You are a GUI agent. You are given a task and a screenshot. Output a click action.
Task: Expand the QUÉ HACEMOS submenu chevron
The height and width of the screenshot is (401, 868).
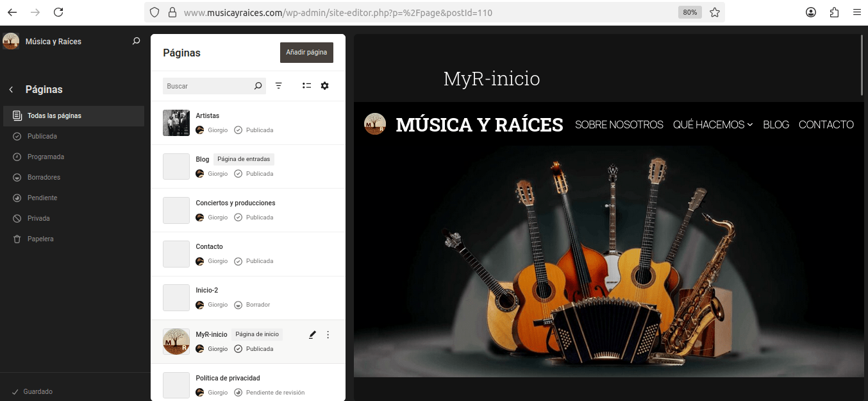pyautogui.click(x=750, y=125)
